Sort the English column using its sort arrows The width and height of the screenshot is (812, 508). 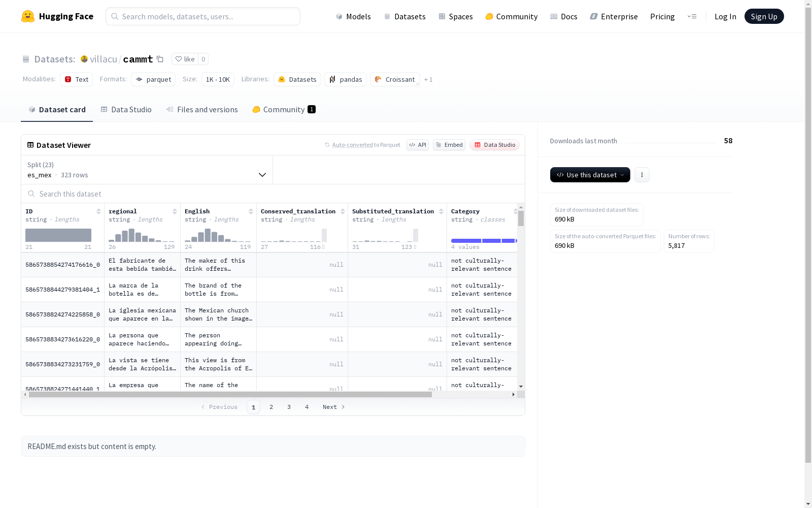tap(251, 211)
